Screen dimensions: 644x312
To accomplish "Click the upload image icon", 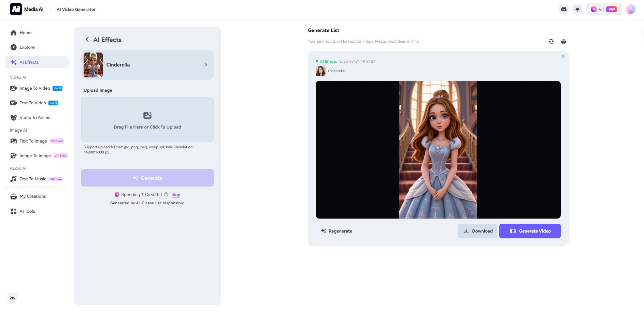I will click(x=147, y=115).
